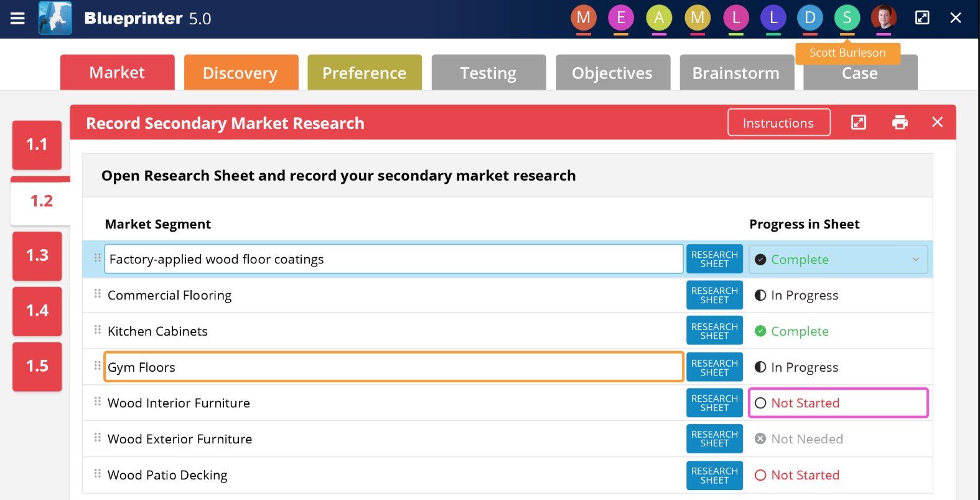980x500 pixels.
Task: Open Research Sheet for Wood Interior Furniture
Action: pyautogui.click(x=714, y=403)
